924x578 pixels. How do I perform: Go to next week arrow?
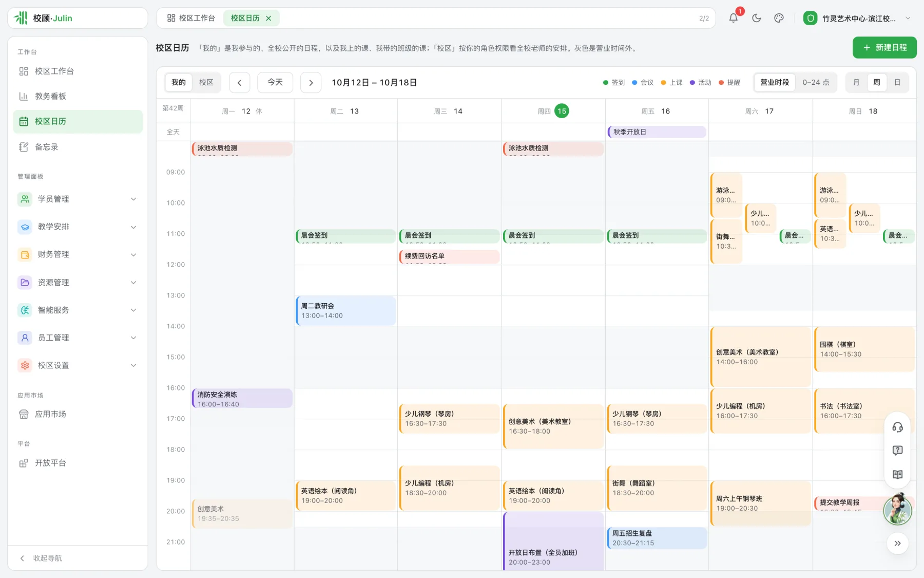[311, 83]
